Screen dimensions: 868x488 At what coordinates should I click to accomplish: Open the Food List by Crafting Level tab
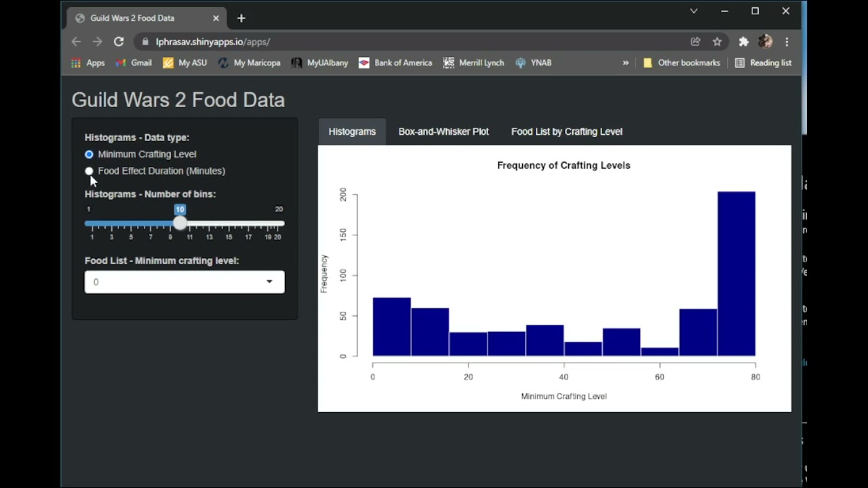tap(566, 131)
